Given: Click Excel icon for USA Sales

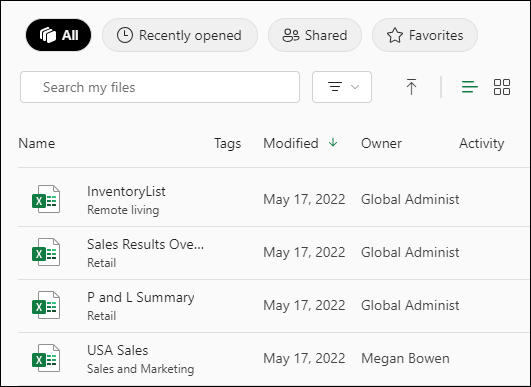Looking at the screenshot, I should pyautogui.click(x=46, y=358).
